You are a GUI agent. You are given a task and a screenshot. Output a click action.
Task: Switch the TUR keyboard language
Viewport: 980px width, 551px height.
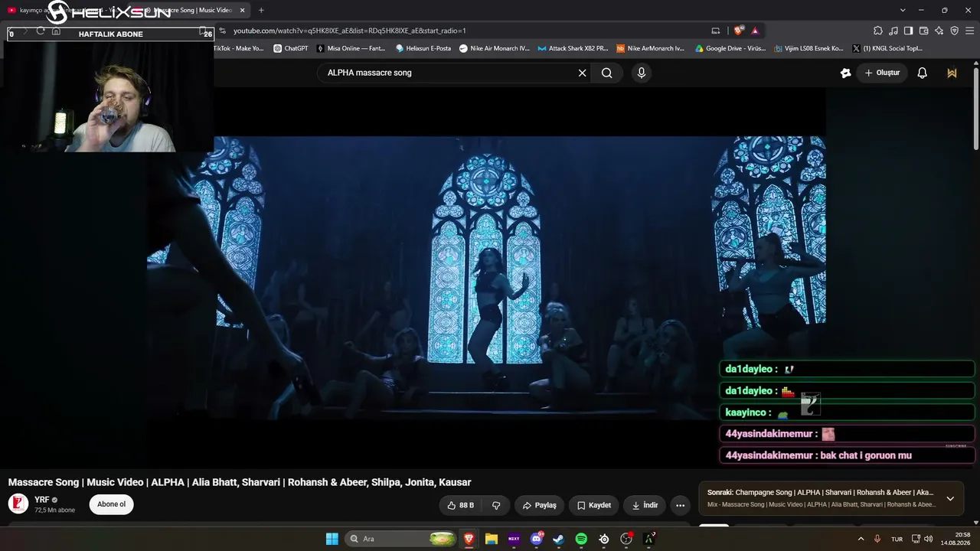897,539
